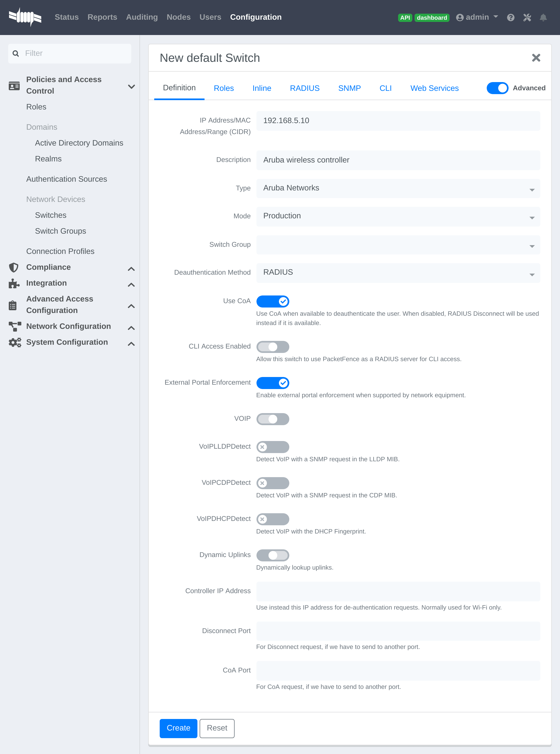Open Active Directory Domains in sidebar

point(79,143)
